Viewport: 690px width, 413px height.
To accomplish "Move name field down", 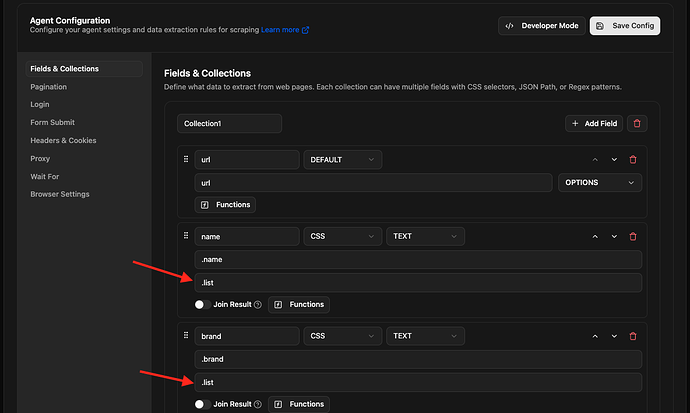I will click(614, 237).
